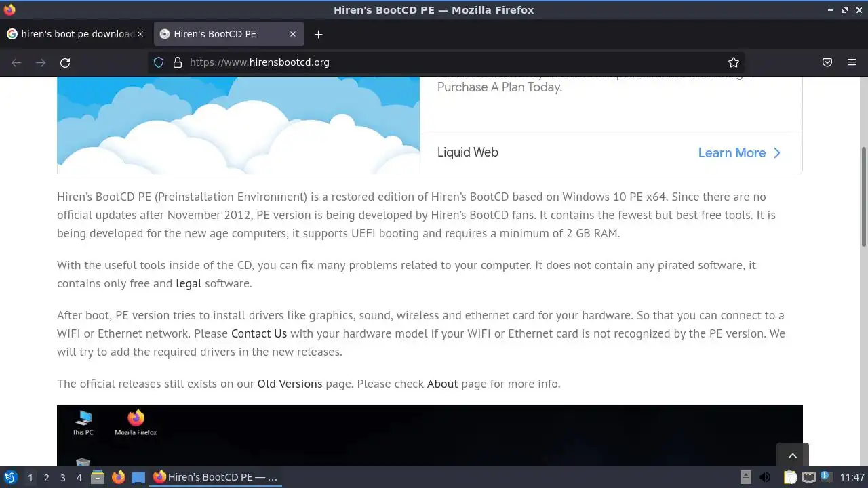Select the Hiren's BootCD PE tab

click(x=229, y=34)
